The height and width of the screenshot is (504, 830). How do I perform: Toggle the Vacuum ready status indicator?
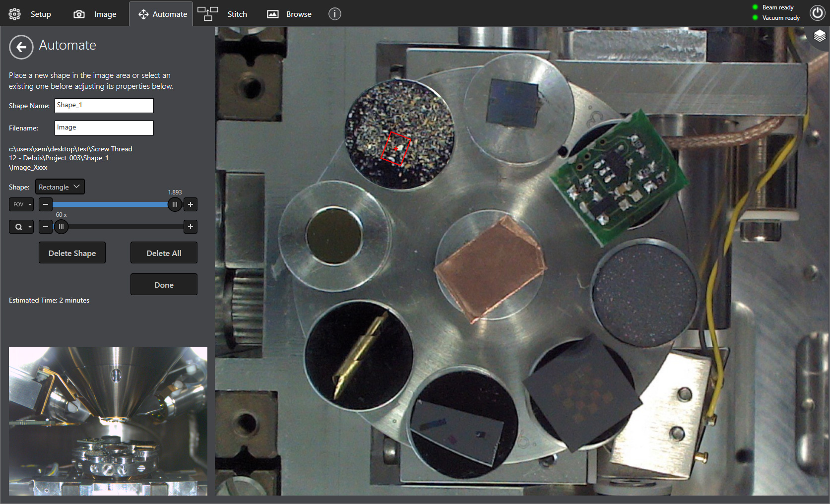point(755,17)
